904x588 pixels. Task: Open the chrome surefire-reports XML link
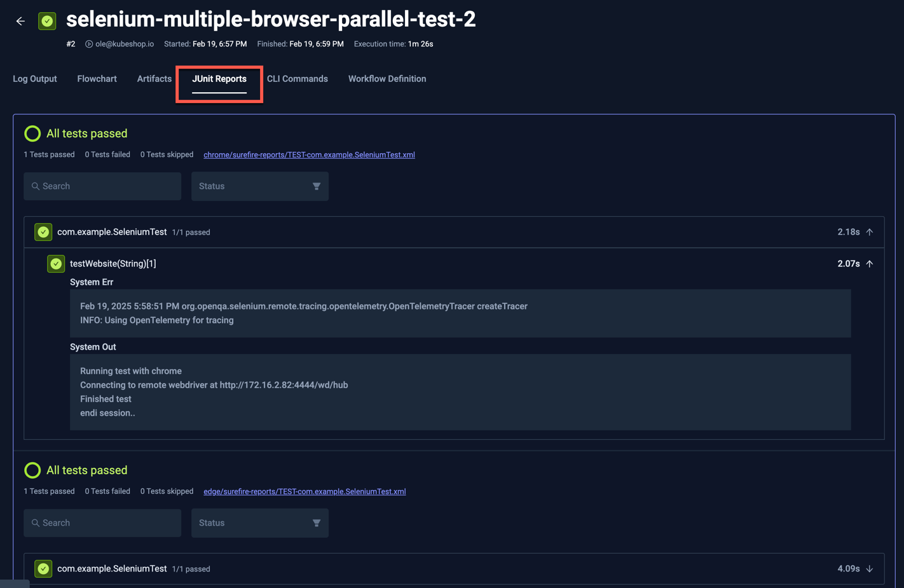(309, 154)
